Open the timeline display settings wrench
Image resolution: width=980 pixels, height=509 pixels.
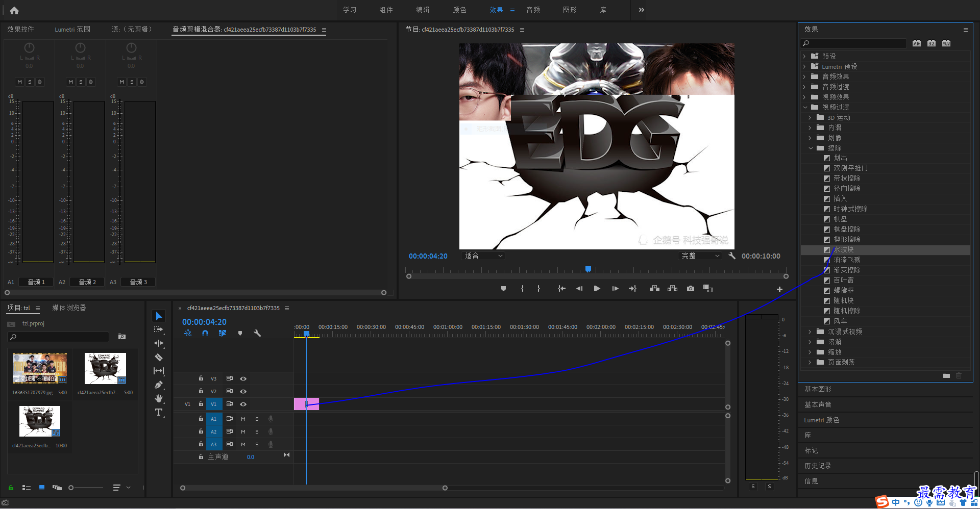click(257, 333)
